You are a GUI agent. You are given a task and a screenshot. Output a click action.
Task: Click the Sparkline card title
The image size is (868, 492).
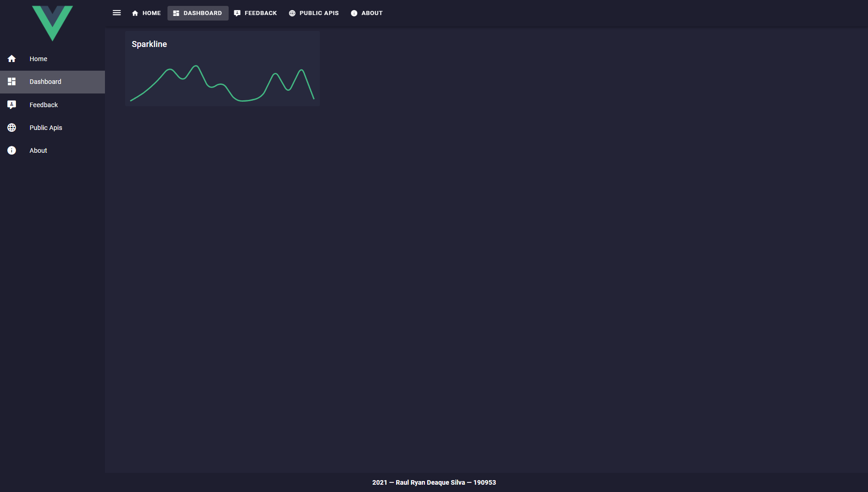pos(149,44)
